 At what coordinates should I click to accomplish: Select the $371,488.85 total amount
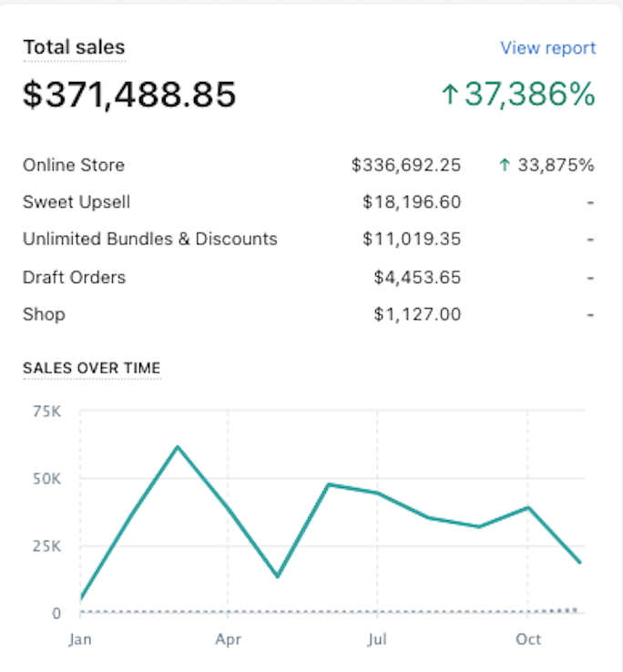pos(129,94)
